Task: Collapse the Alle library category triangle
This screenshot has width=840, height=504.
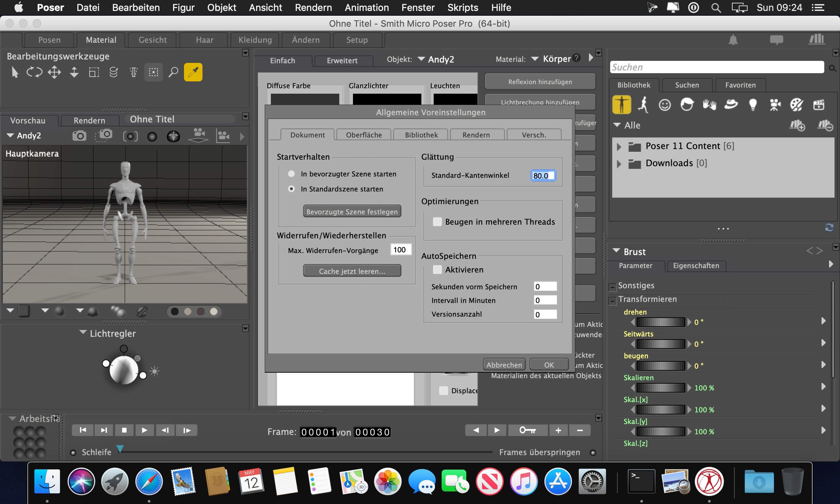Action: [617, 125]
